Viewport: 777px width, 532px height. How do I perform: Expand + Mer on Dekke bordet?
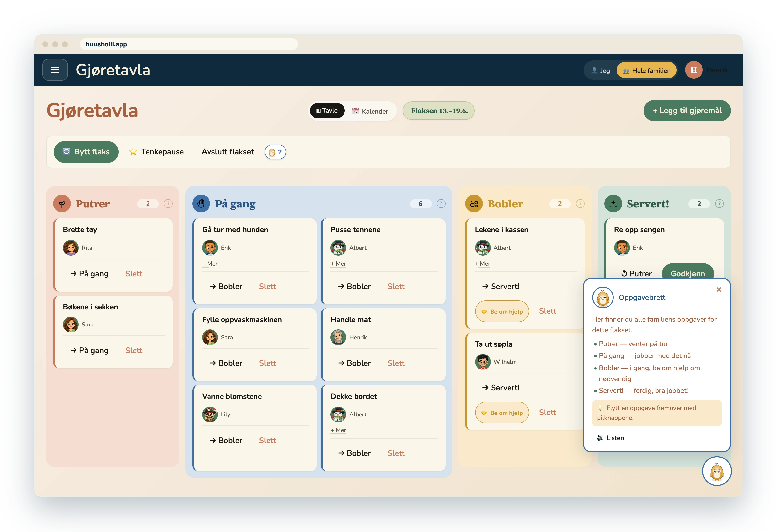(x=338, y=430)
